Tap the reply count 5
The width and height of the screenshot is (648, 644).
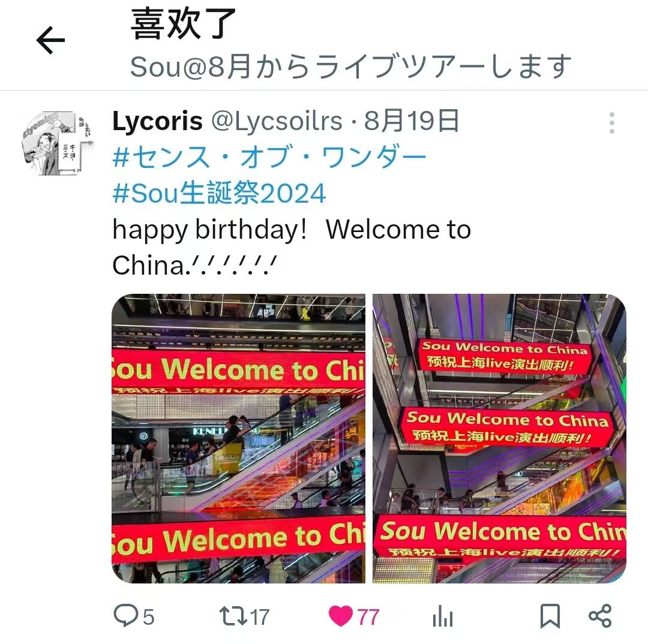coord(148,617)
